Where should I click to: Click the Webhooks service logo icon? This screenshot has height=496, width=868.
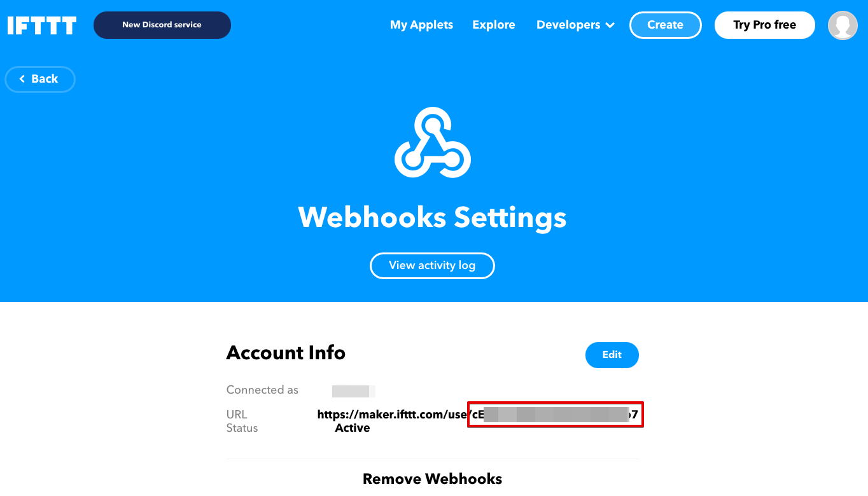pyautogui.click(x=433, y=142)
